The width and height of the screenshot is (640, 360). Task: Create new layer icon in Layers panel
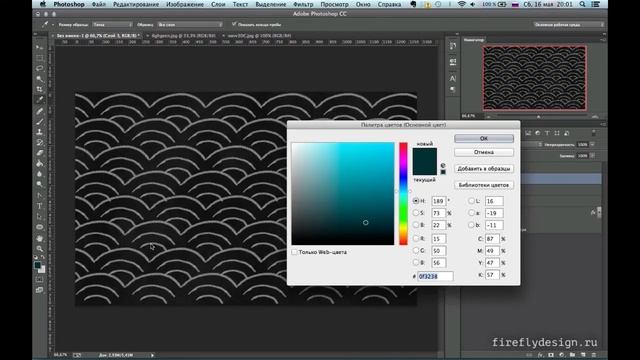[583, 355]
